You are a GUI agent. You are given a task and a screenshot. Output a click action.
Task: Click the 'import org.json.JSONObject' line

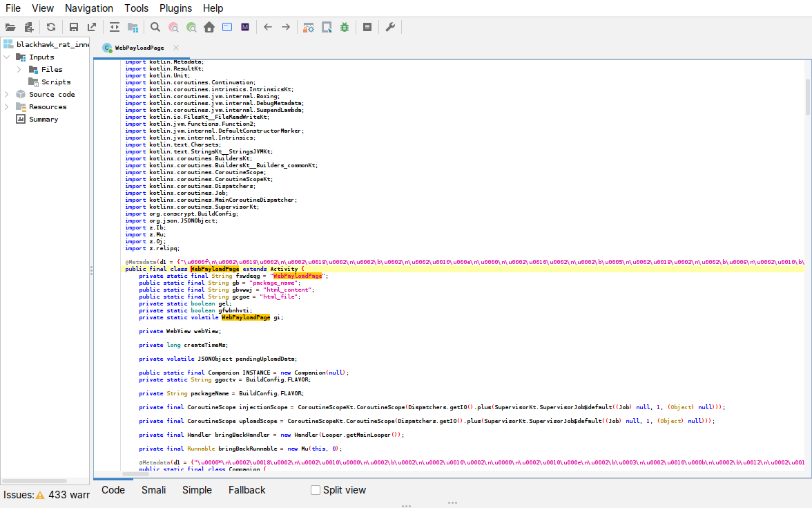pos(171,221)
